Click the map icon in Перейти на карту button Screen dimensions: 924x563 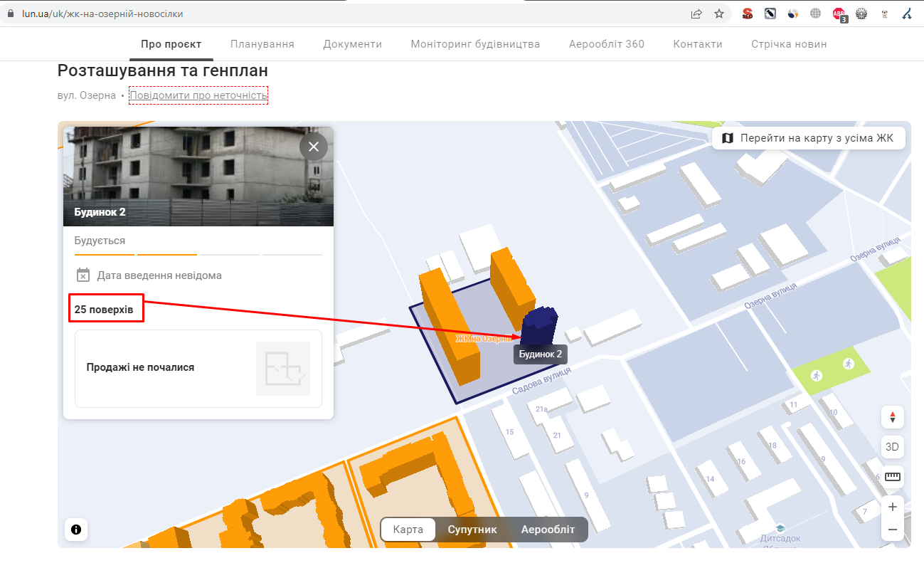coord(727,138)
